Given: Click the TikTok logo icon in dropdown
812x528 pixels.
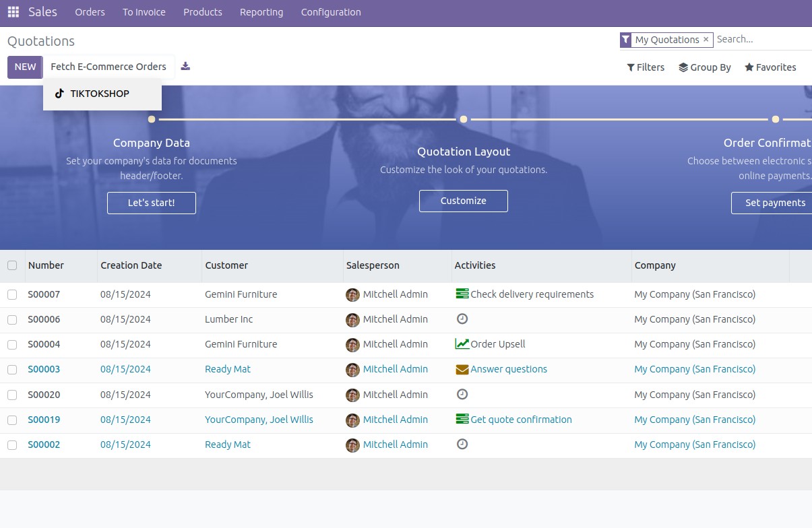Looking at the screenshot, I should [59, 94].
